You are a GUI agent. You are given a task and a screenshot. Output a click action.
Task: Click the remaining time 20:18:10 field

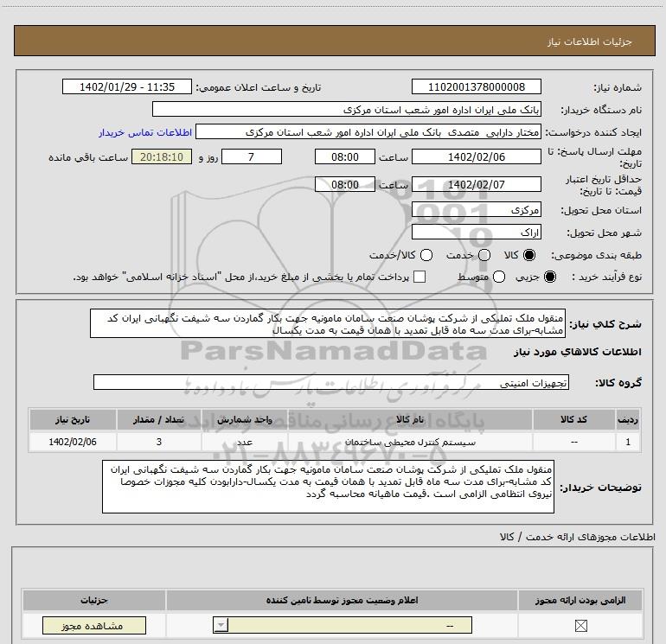point(162,156)
